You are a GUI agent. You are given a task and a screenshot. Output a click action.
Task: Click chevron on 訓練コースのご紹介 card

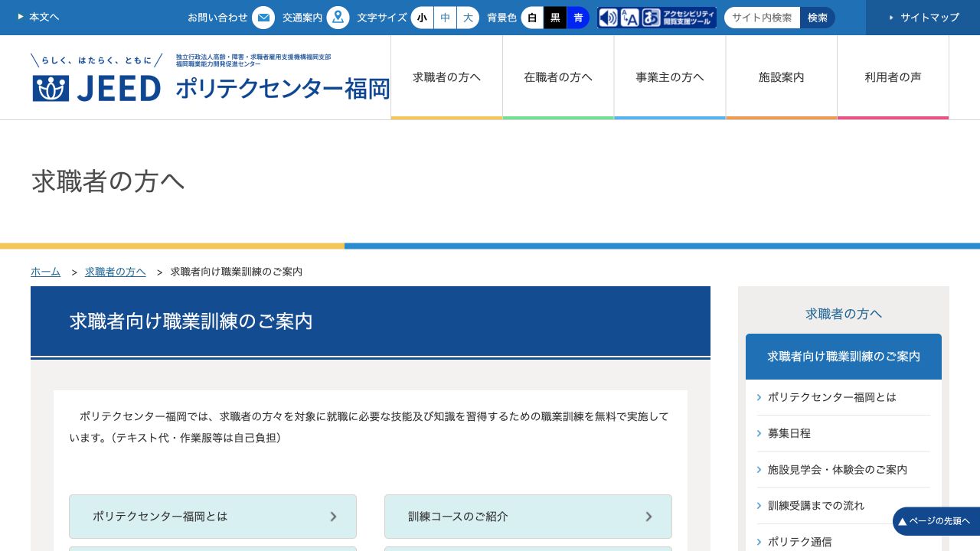click(x=648, y=517)
